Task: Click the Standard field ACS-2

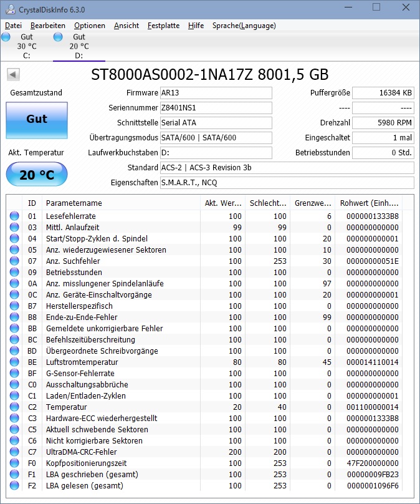Action: (287, 168)
